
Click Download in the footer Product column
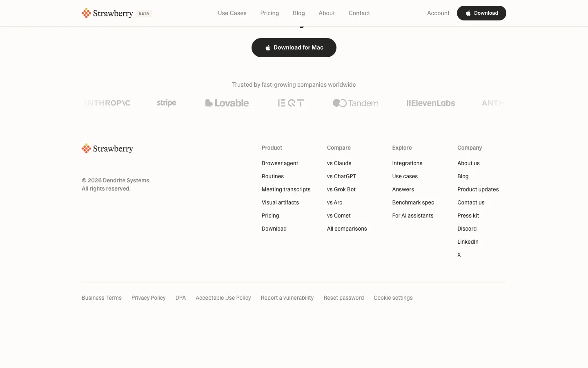click(x=274, y=229)
